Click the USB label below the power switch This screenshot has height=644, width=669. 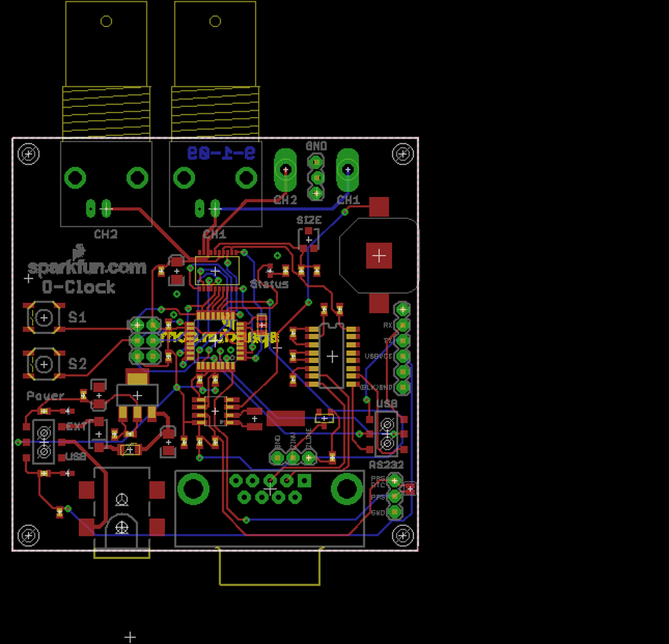(x=76, y=457)
